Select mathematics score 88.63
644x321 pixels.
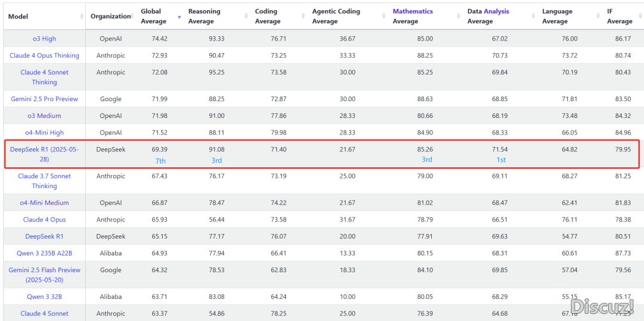tap(425, 99)
